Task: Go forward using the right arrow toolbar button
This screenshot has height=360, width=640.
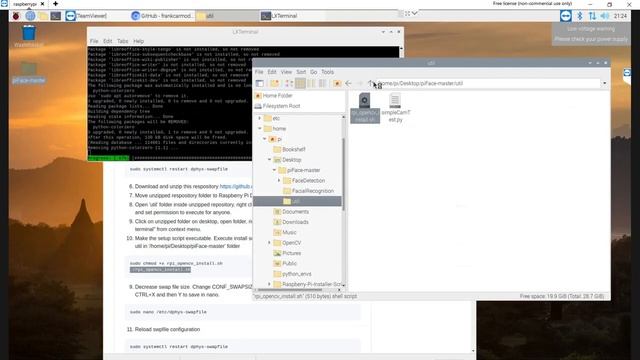Action: pyautogui.click(x=360, y=83)
